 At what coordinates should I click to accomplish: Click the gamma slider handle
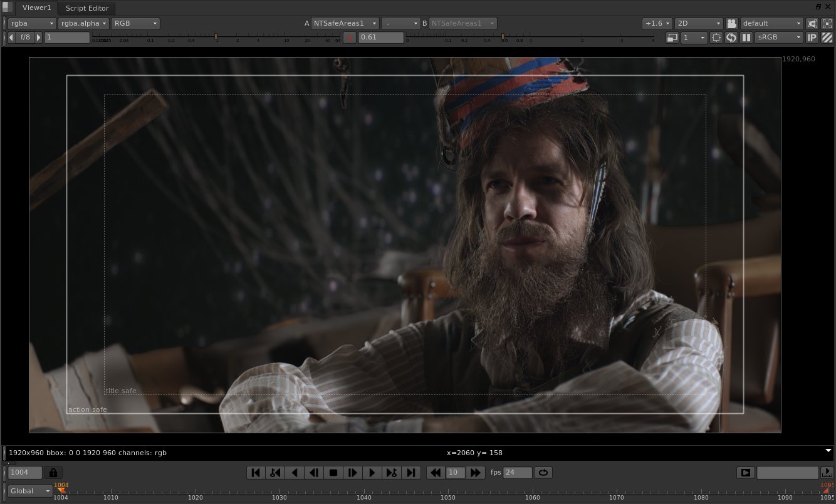503,36
